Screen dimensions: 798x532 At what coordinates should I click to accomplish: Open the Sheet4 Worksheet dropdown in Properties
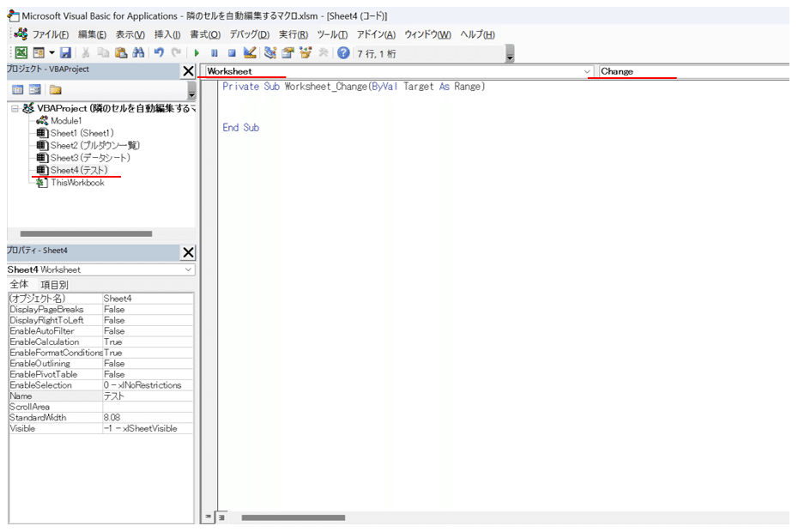pyautogui.click(x=188, y=269)
